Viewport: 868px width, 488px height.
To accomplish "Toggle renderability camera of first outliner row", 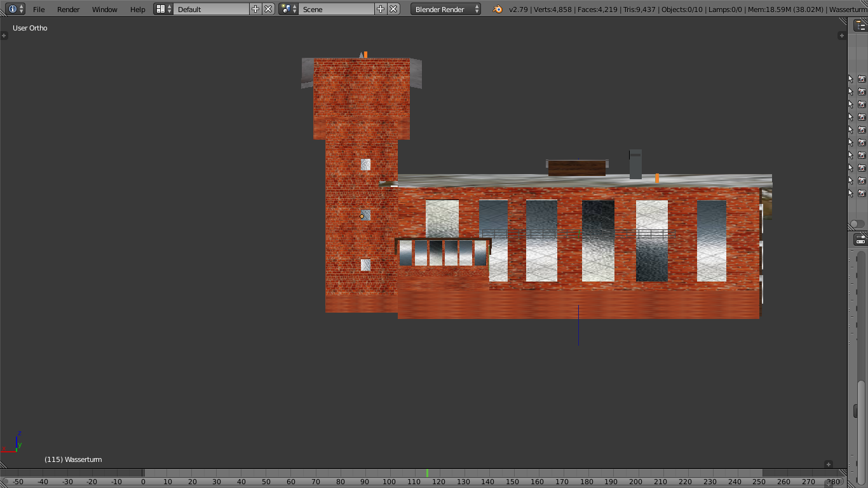I will coord(862,79).
